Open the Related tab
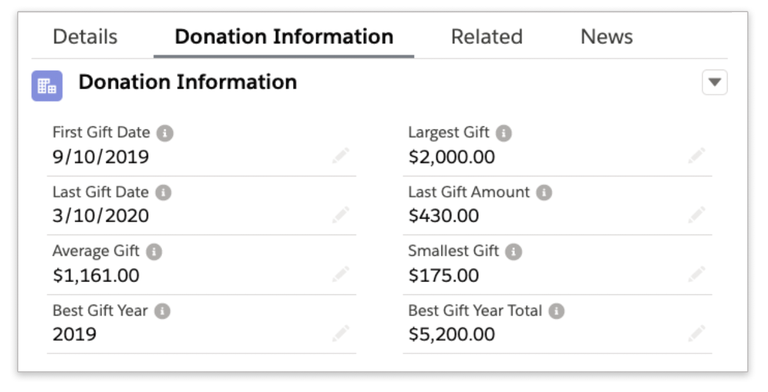 click(487, 37)
